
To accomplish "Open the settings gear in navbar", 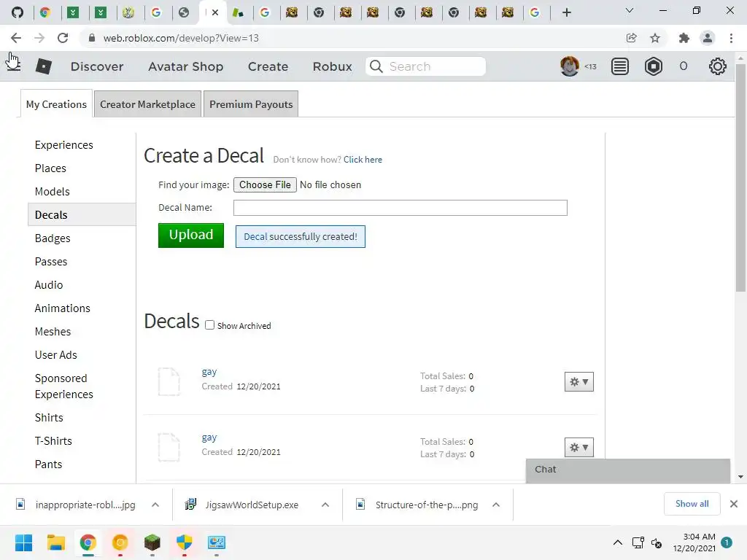I will 718,66.
